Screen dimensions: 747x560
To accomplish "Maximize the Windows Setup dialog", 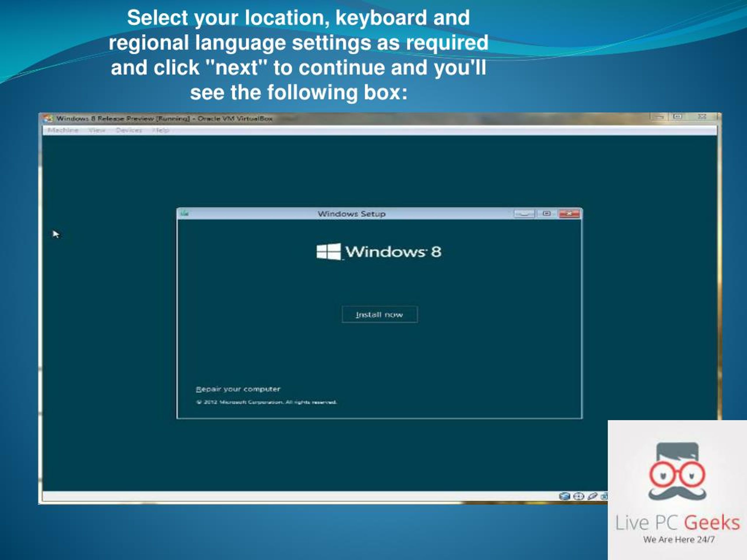I will tap(547, 214).
